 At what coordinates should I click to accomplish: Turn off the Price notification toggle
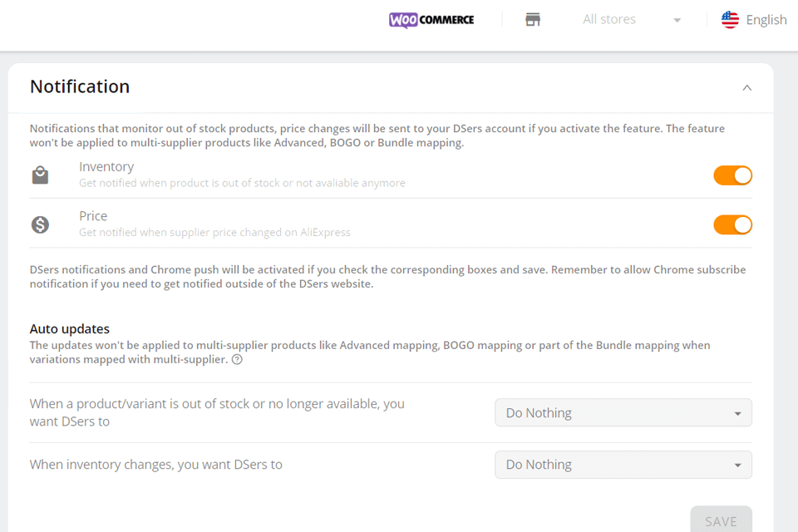(732, 224)
